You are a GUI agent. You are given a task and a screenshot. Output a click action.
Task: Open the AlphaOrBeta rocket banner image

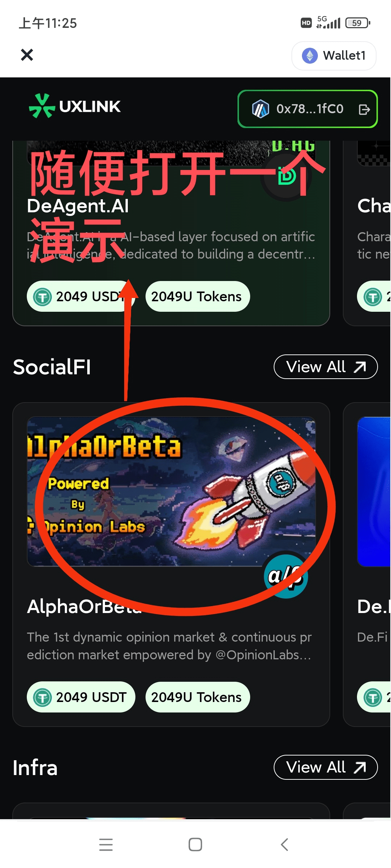point(171,492)
